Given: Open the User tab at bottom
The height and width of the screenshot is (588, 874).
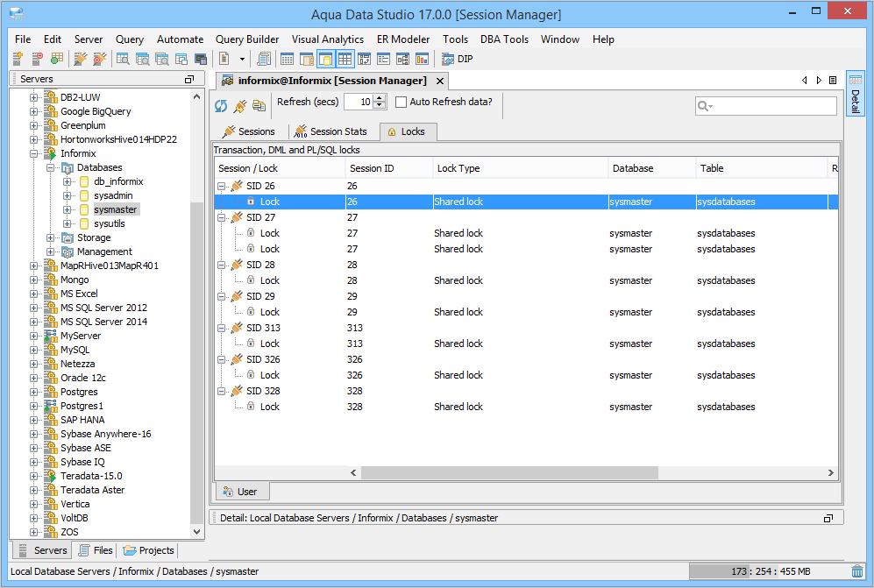Looking at the screenshot, I should click(241, 492).
